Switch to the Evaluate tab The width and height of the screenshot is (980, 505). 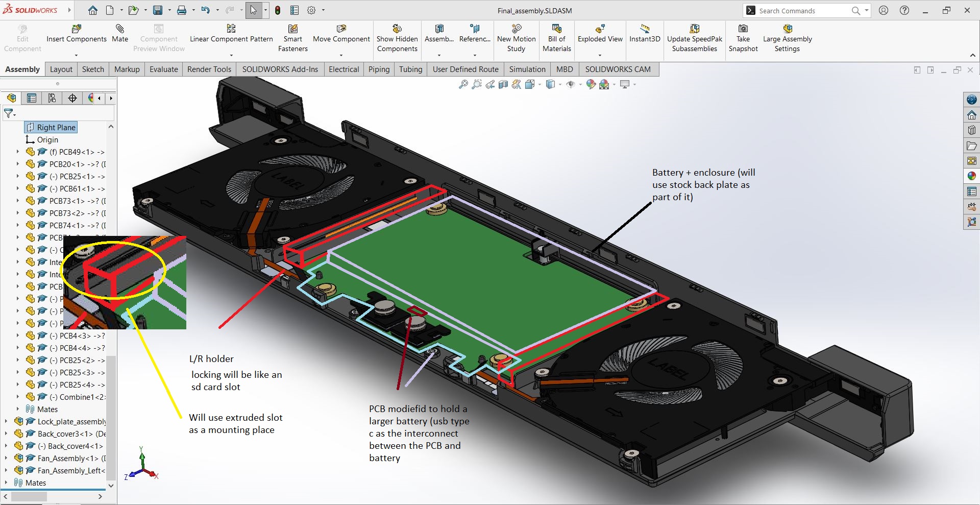point(163,69)
